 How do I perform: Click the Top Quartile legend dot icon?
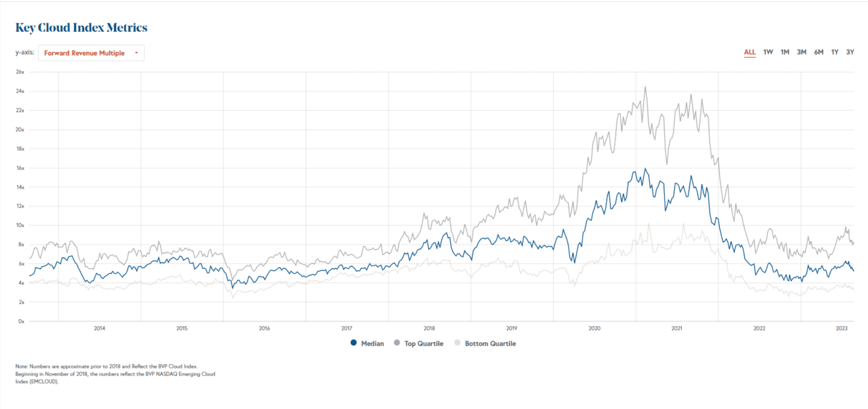397,343
